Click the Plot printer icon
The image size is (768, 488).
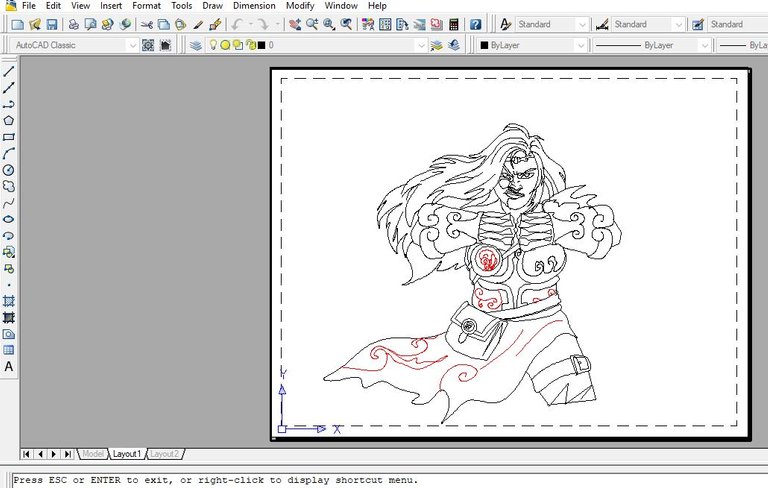[x=73, y=24]
